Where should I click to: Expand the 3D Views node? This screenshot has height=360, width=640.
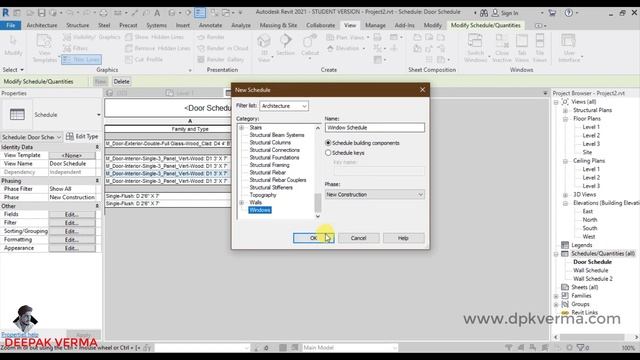565,195
